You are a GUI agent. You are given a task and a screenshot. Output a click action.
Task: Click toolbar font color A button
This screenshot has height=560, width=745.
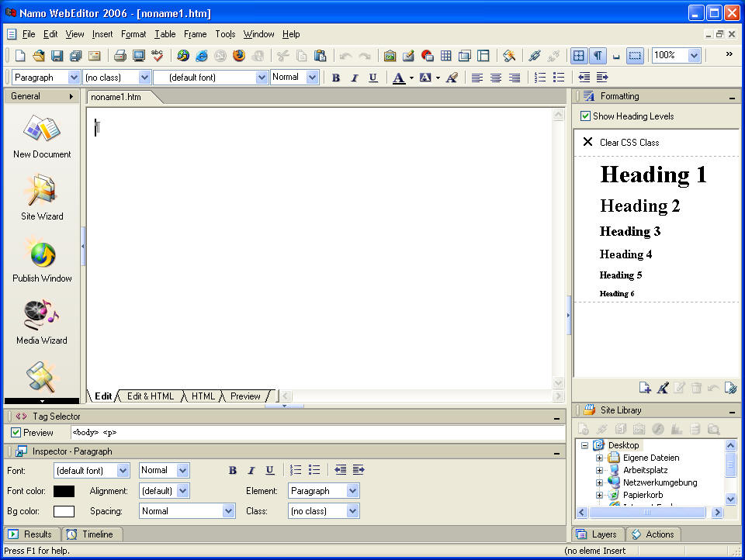[399, 78]
